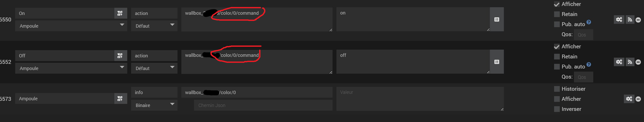Open the Défaut subtype dropdown in the Off row
Image resolution: width=644 pixels, height=122 pixels.
pos(154,68)
